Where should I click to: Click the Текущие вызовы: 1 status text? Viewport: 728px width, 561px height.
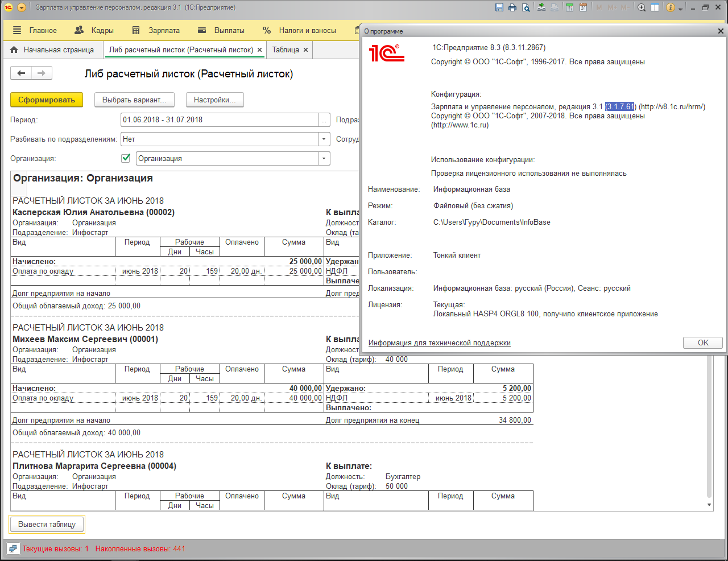coord(56,549)
